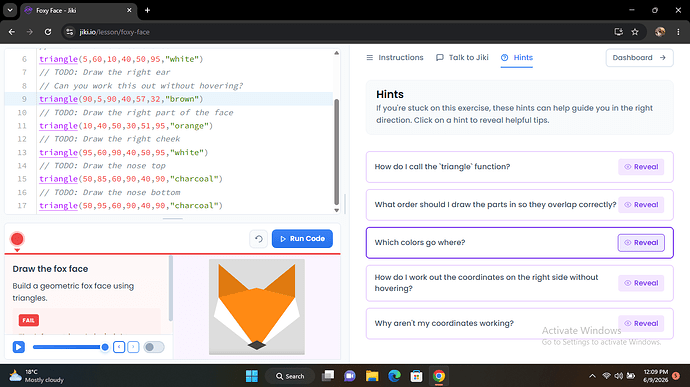Viewport: 690px width, 387px height.
Task: Open the Chrome three-dot menu
Action: pyautogui.click(x=678, y=32)
